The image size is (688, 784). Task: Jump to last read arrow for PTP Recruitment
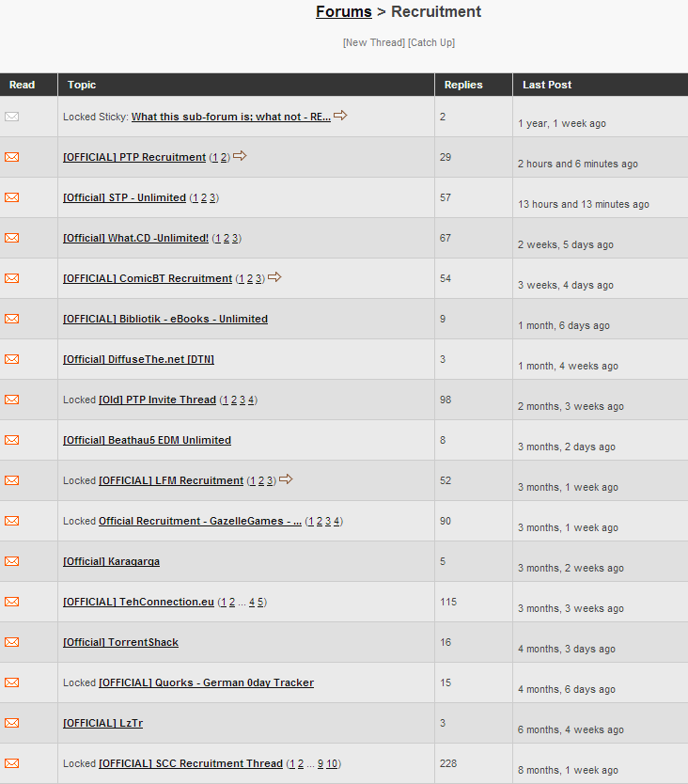pos(240,156)
